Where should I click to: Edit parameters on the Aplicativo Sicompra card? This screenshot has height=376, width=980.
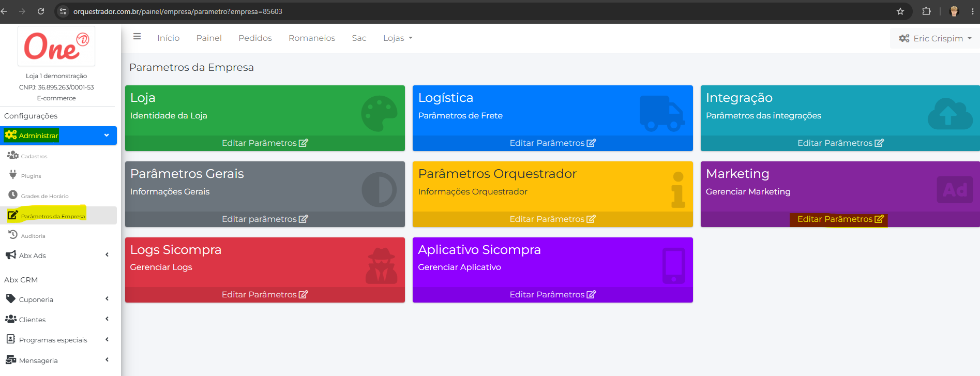point(553,295)
